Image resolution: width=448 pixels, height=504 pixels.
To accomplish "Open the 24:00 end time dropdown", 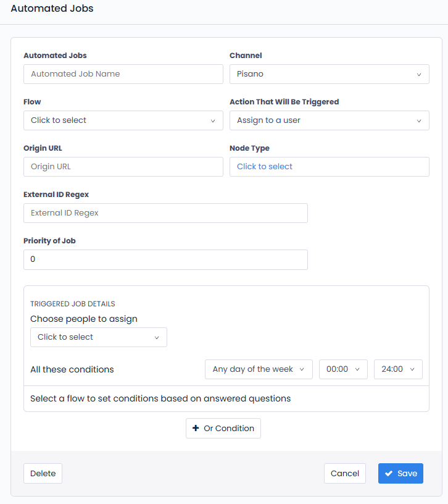I will tap(398, 369).
